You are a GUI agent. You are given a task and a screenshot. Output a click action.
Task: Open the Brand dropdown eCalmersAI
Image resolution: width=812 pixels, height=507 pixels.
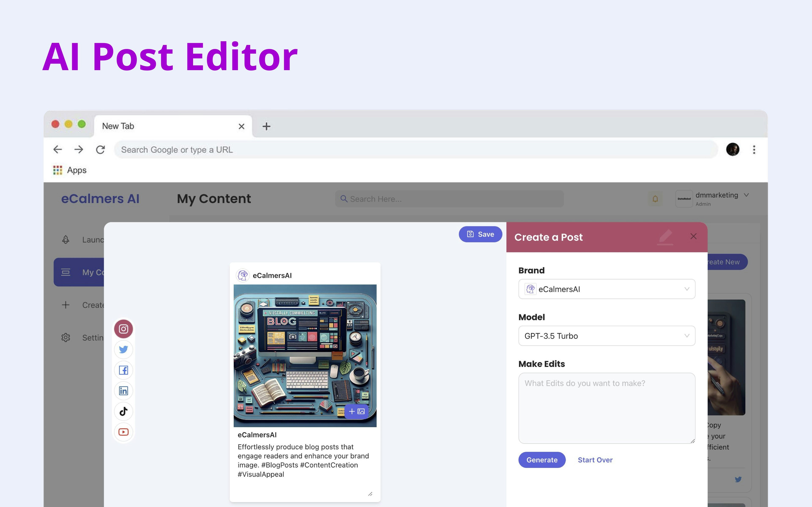(x=606, y=289)
